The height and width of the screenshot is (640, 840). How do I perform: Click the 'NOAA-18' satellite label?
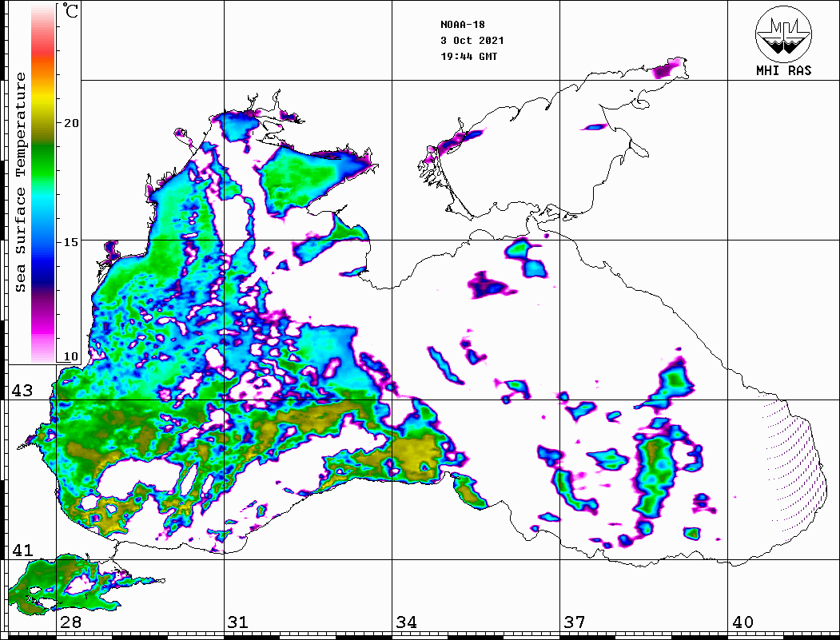pyautogui.click(x=463, y=25)
